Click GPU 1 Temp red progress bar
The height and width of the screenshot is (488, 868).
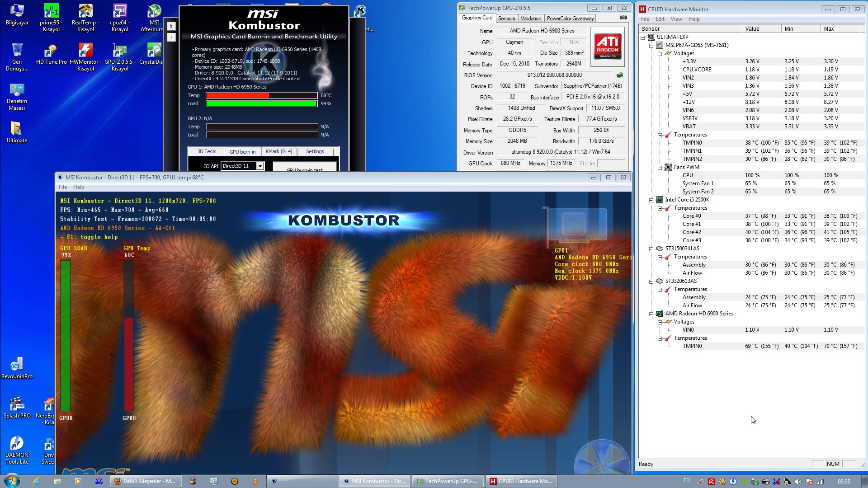point(261,96)
